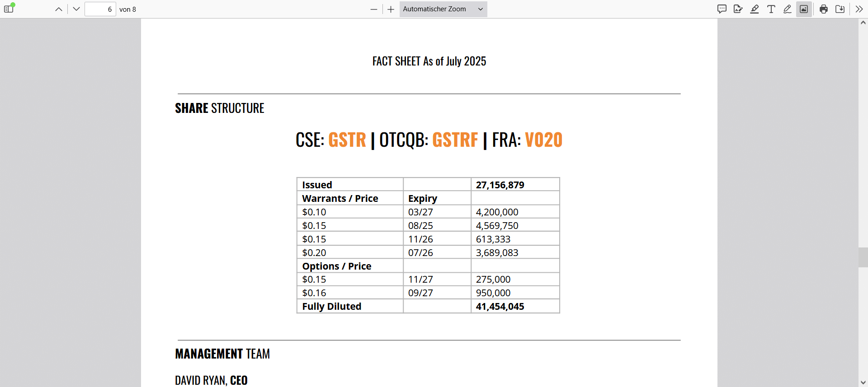Toggle the sidebar panel
This screenshot has width=868, height=387.
9,9
